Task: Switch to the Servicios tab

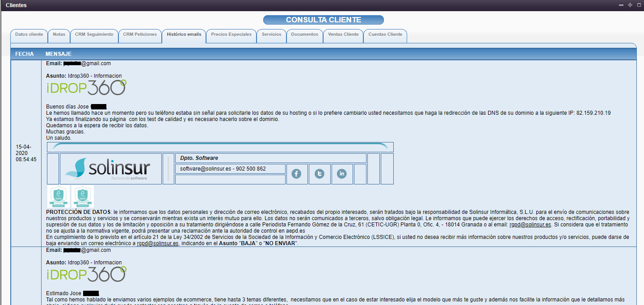Action: tap(272, 36)
